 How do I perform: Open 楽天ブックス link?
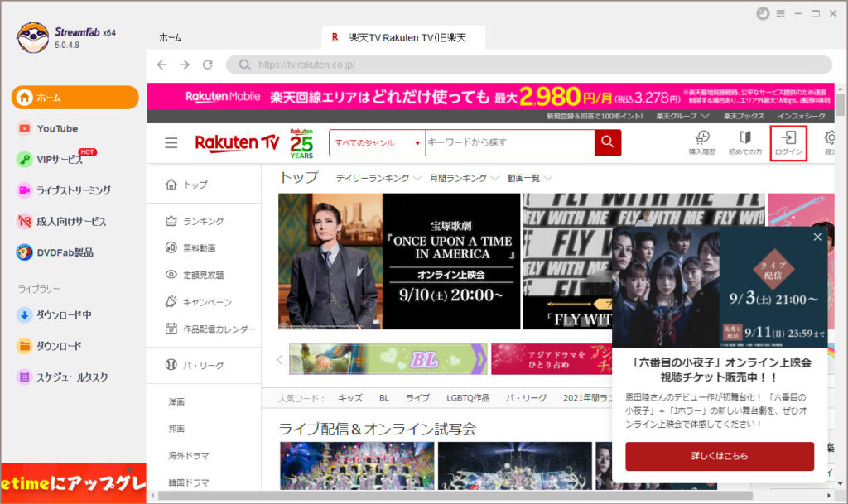coord(744,116)
